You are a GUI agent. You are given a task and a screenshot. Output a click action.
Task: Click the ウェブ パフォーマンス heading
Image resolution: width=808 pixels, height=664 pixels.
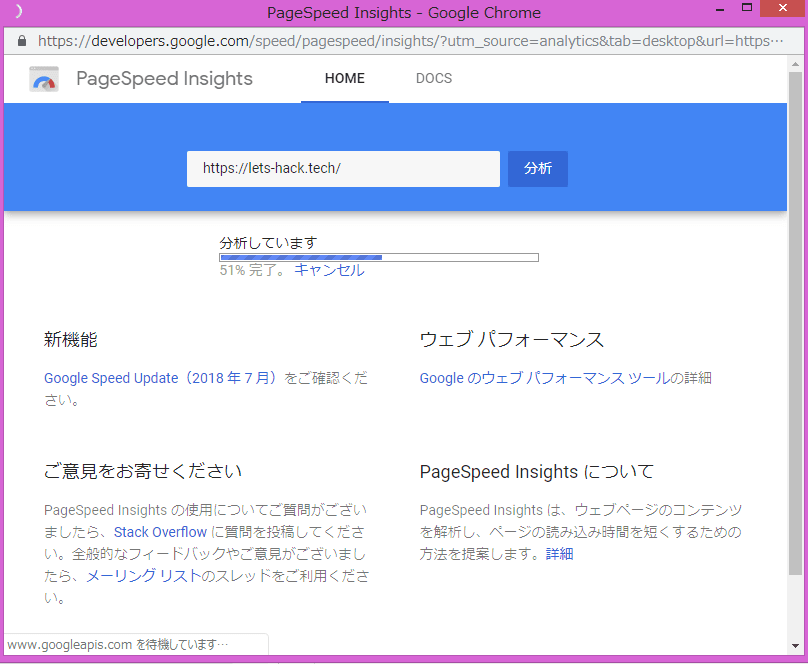(512, 339)
